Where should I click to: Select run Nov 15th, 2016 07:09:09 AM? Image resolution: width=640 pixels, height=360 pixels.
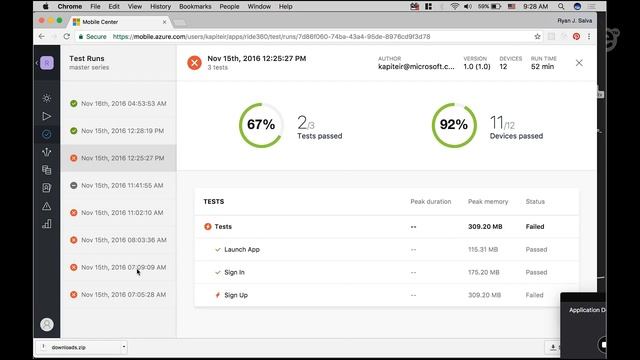[x=118, y=267]
